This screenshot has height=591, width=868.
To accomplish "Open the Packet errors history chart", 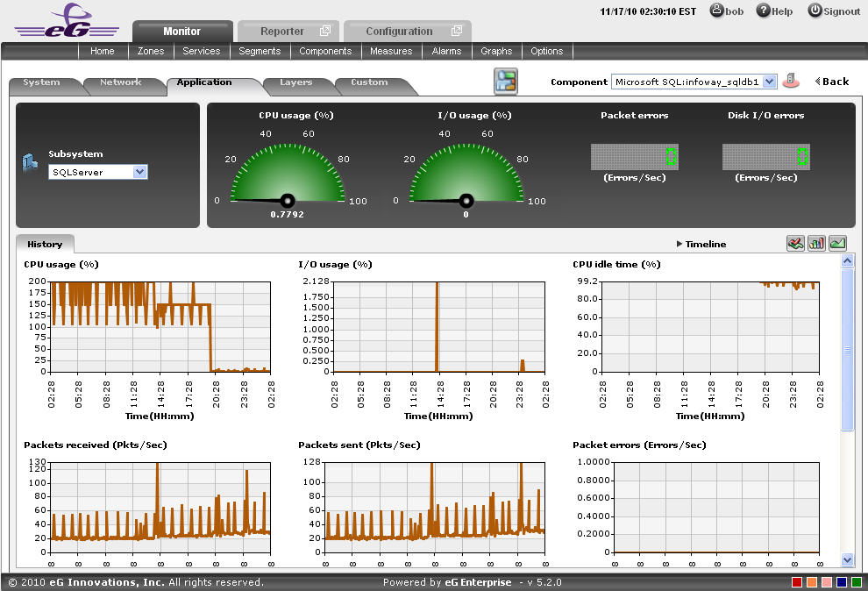I will pos(717,508).
